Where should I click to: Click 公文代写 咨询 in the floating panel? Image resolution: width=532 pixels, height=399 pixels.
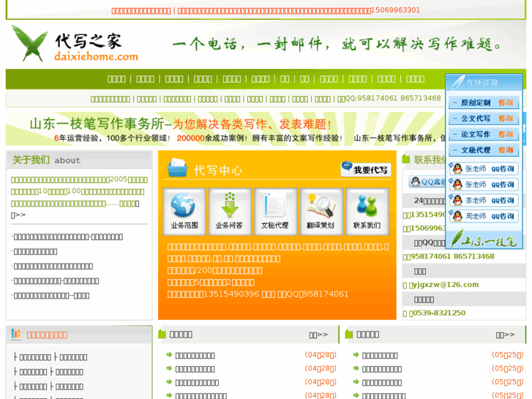click(484, 118)
